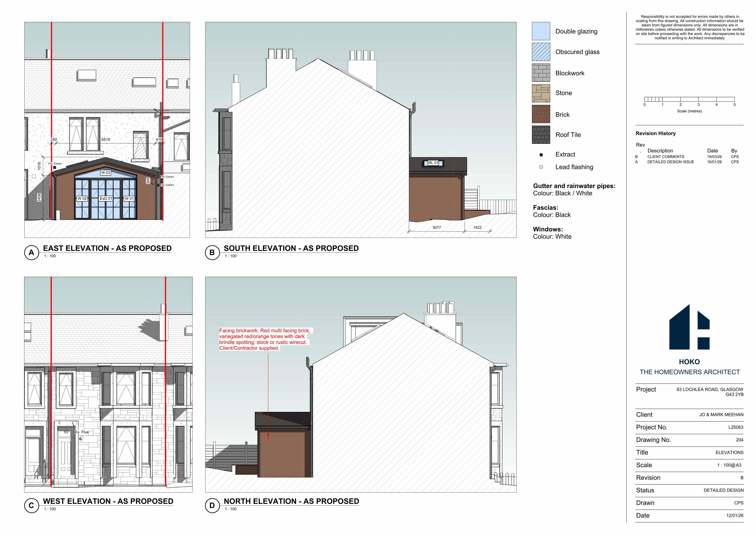The height and width of the screenshot is (535, 756).
Task: Click client name JO & MARK MEEHAN
Action: [x=721, y=415]
